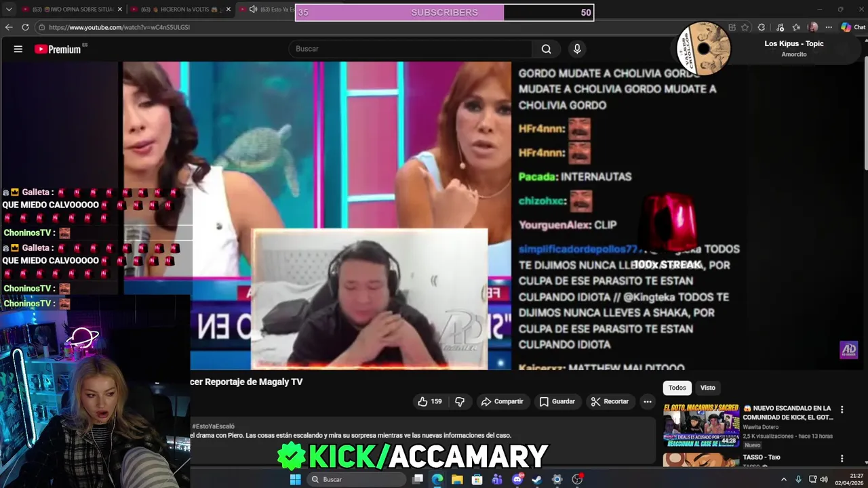Open File Explorer from the taskbar
This screenshot has height=488, width=868.
[x=457, y=479]
